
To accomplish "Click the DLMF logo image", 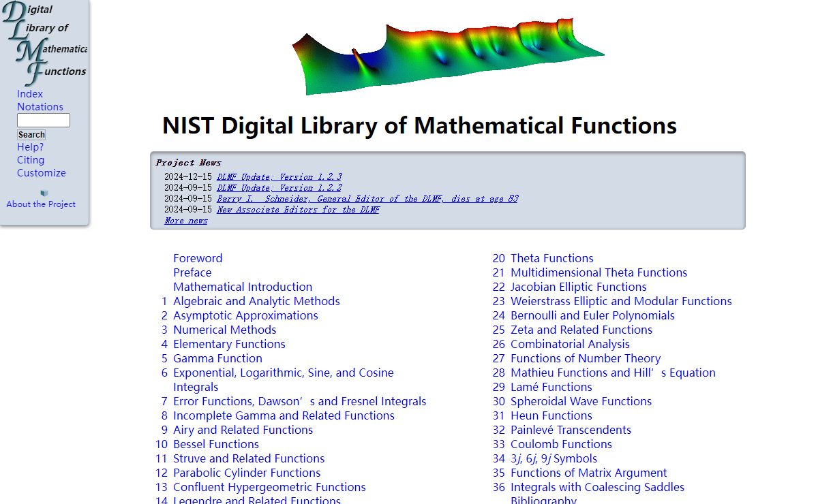I will pos(44,42).
